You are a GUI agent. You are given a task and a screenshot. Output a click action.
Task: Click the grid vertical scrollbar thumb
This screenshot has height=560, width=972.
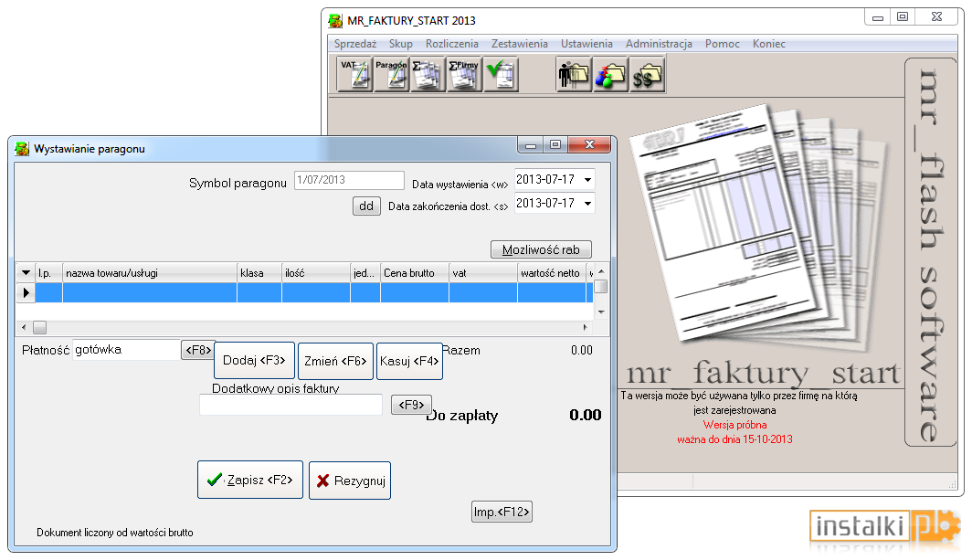coord(600,287)
